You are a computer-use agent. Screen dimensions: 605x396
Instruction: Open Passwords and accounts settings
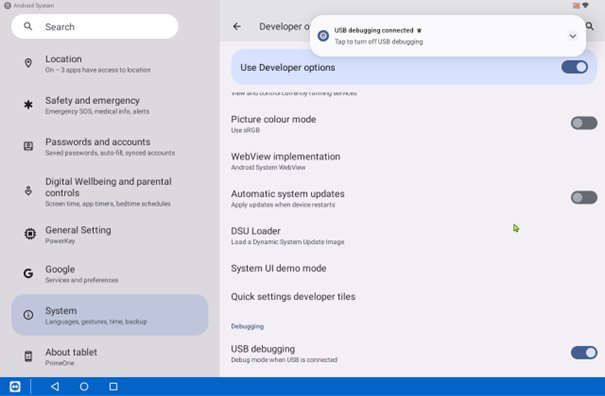pyautogui.click(x=110, y=147)
